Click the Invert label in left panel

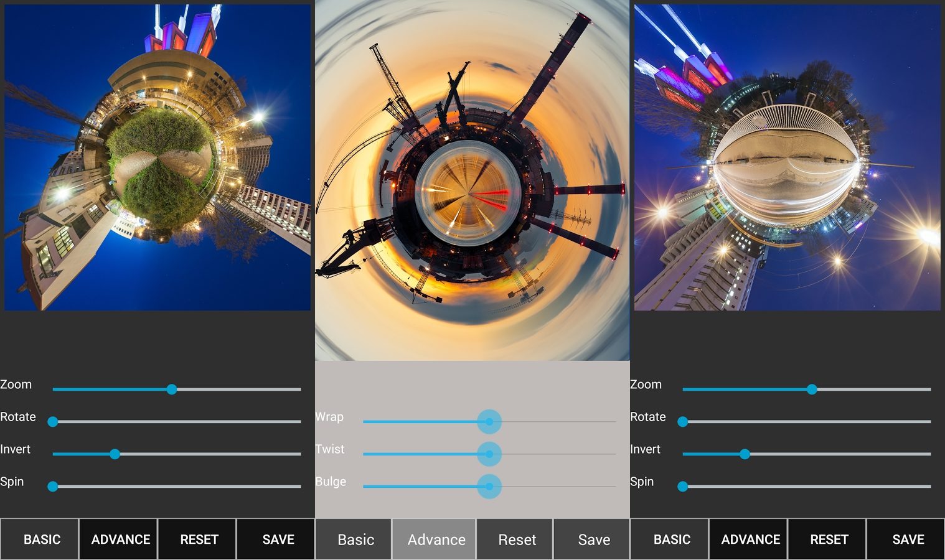click(x=16, y=449)
